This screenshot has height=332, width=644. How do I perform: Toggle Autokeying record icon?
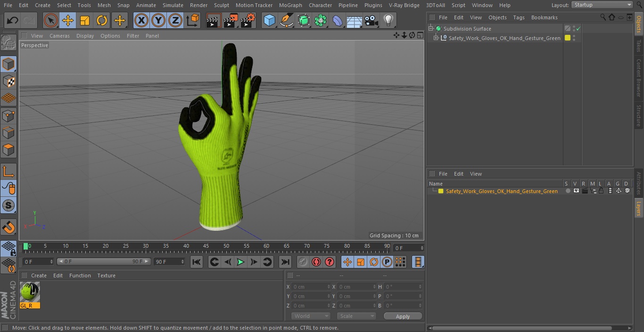(x=316, y=262)
